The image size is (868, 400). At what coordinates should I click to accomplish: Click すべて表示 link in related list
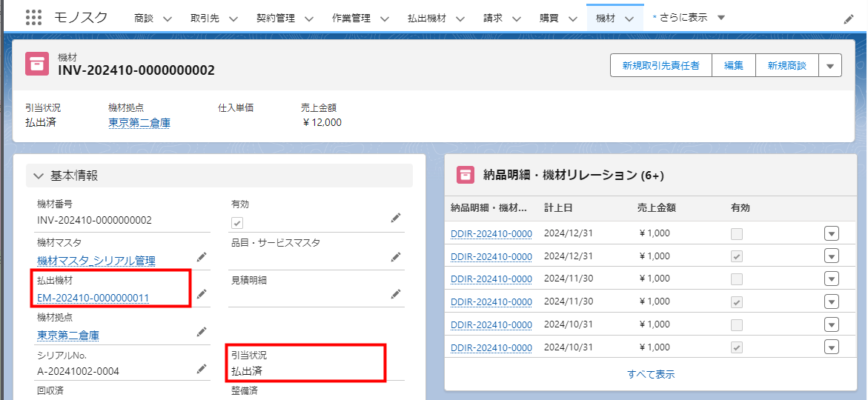650,374
